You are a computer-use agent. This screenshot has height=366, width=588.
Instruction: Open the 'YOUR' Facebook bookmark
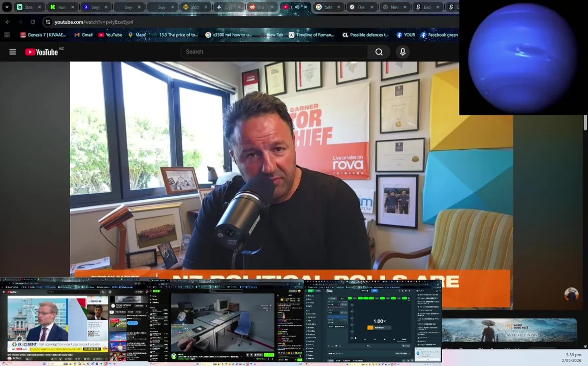[406, 35]
